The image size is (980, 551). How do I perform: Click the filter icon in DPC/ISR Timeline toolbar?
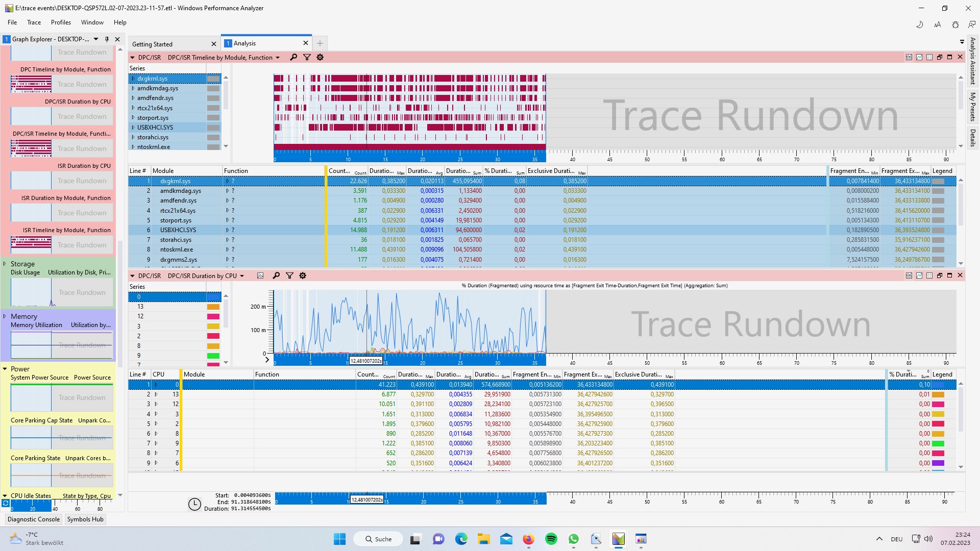[x=307, y=58]
